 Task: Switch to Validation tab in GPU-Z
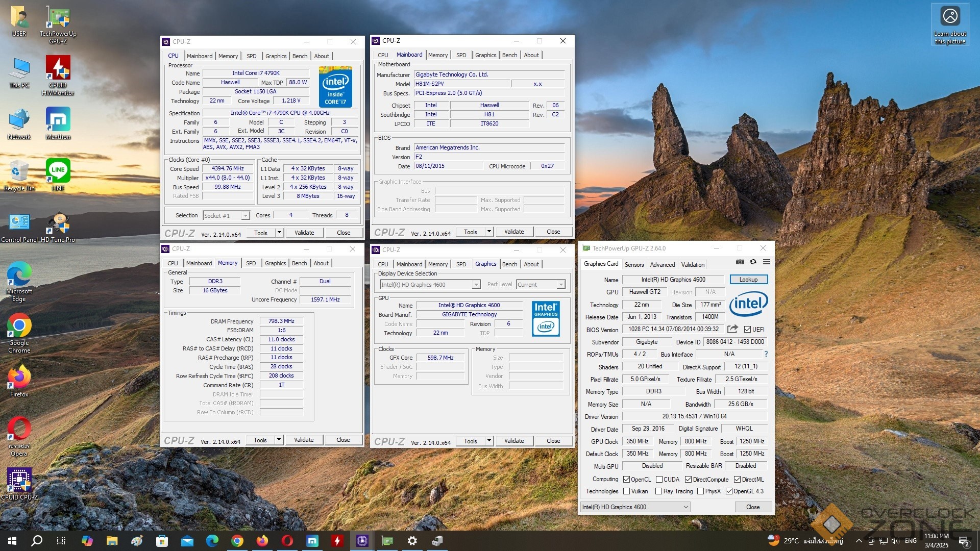click(x=693, y=264)
